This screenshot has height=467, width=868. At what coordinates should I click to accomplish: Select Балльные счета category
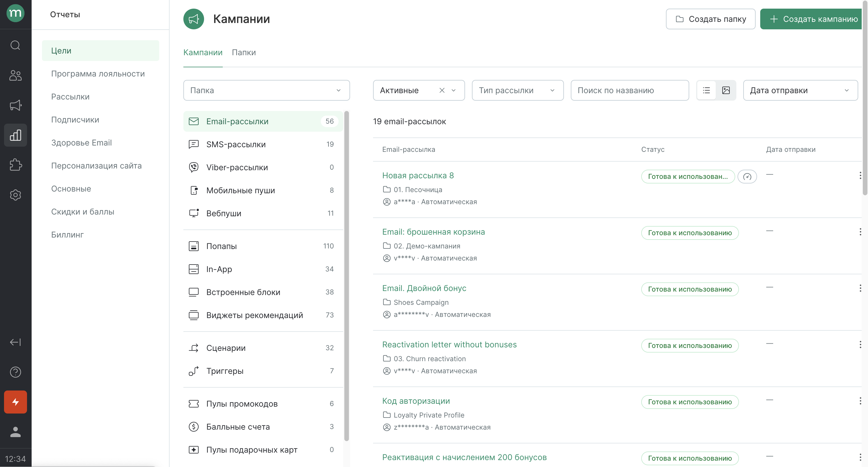pyautogui.click(x=263, y=426)
